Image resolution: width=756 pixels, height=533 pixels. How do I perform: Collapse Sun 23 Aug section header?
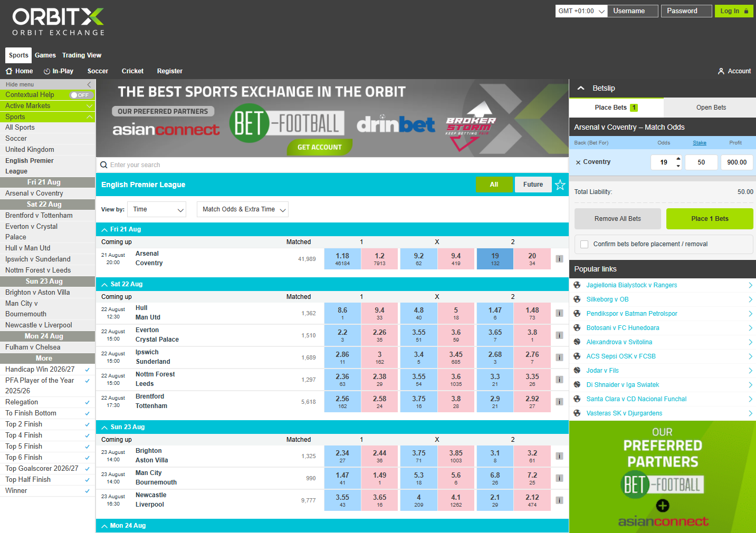tap(332, 427)
